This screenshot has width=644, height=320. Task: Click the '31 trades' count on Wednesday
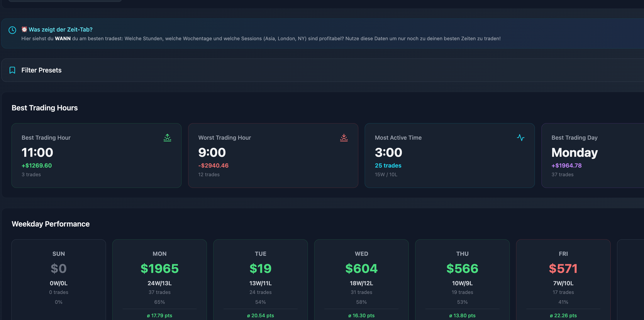pos(361,293)
